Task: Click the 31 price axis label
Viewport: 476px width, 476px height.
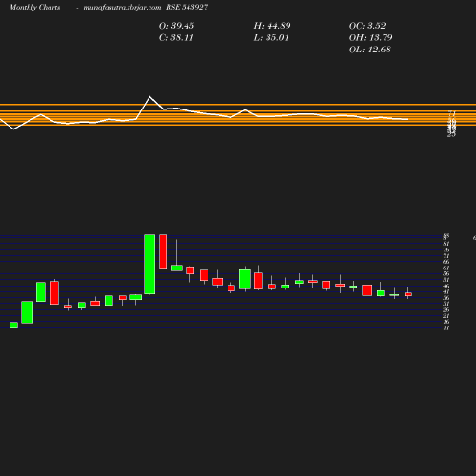Action: [446, 304]
